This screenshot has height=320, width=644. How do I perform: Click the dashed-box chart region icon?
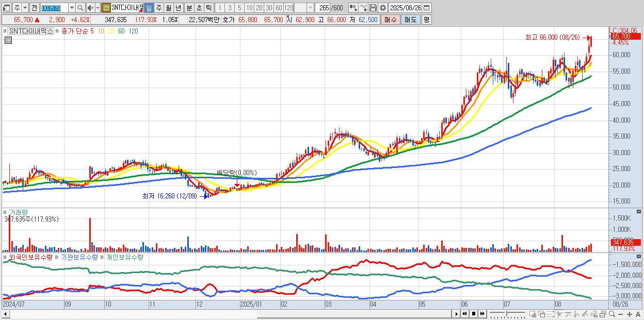click(x=550, y=314)
